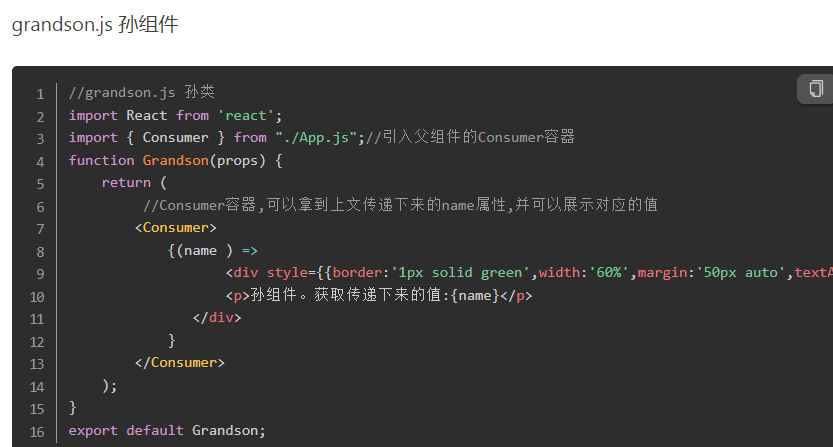Click the comment "//grandson.js 孙类" on line 1
833x447 pixels.
point(141,92)
